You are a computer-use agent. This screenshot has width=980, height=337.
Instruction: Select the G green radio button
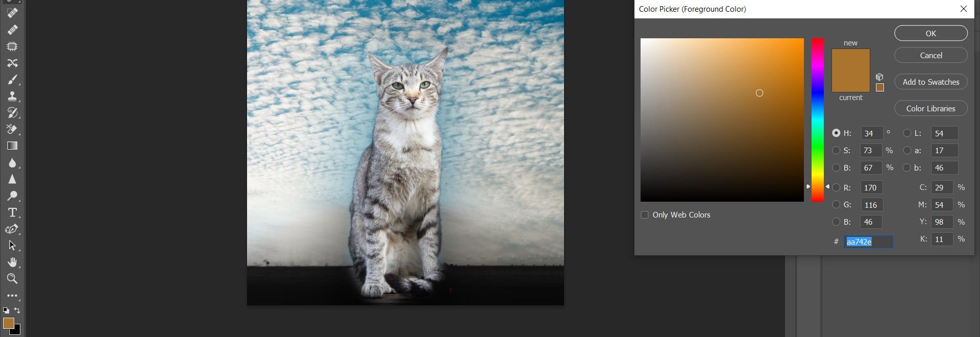point(836,205)
